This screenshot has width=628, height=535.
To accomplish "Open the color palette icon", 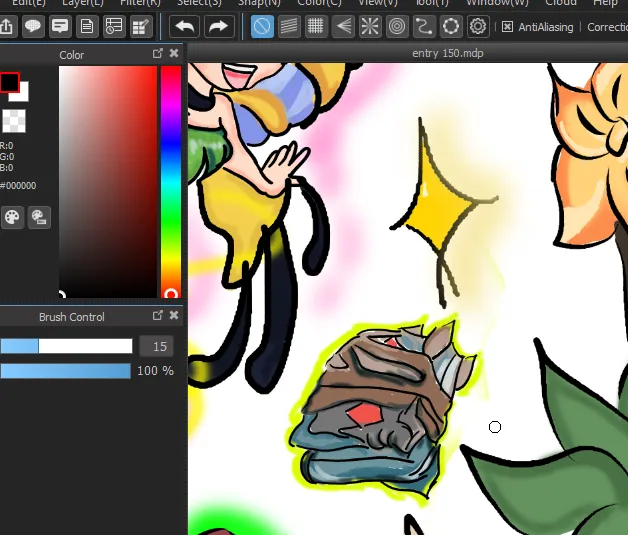I will (12, 217).
